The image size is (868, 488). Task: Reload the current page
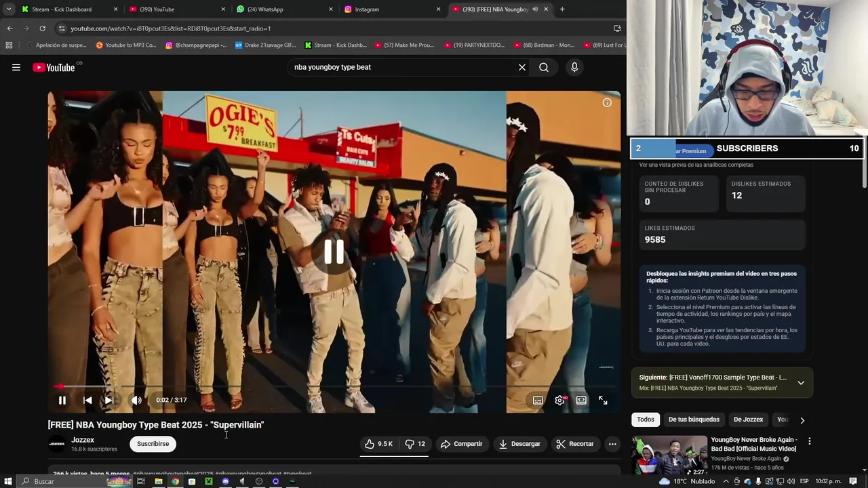click(x=42, y=28)
